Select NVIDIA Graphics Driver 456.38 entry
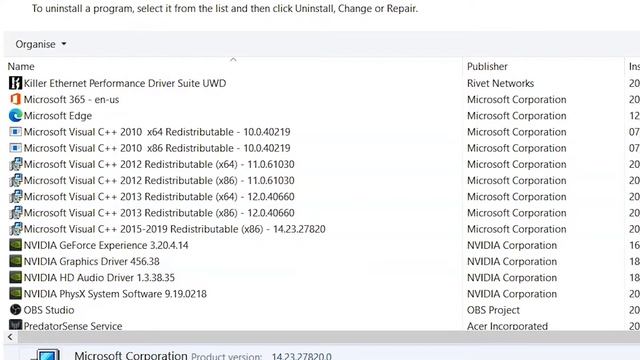The image size is (640, 360). [235, 262]
